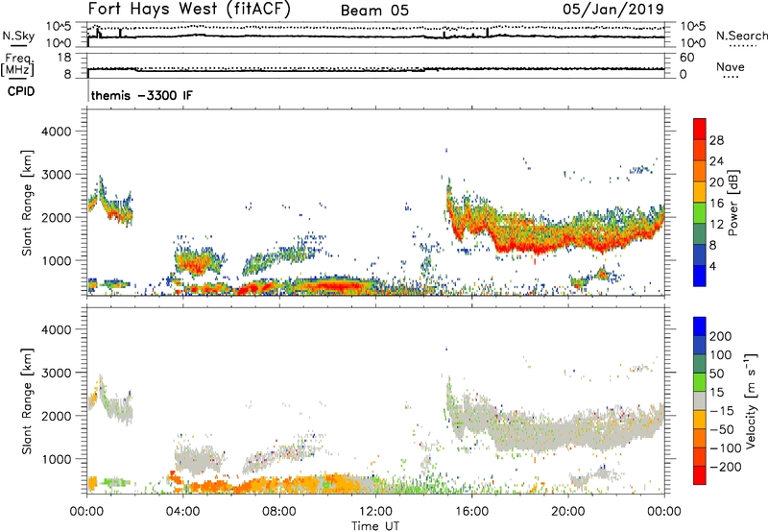Click the 'Nave' legend label
Screen dimensions: 768x532
(x=730, y=66)
